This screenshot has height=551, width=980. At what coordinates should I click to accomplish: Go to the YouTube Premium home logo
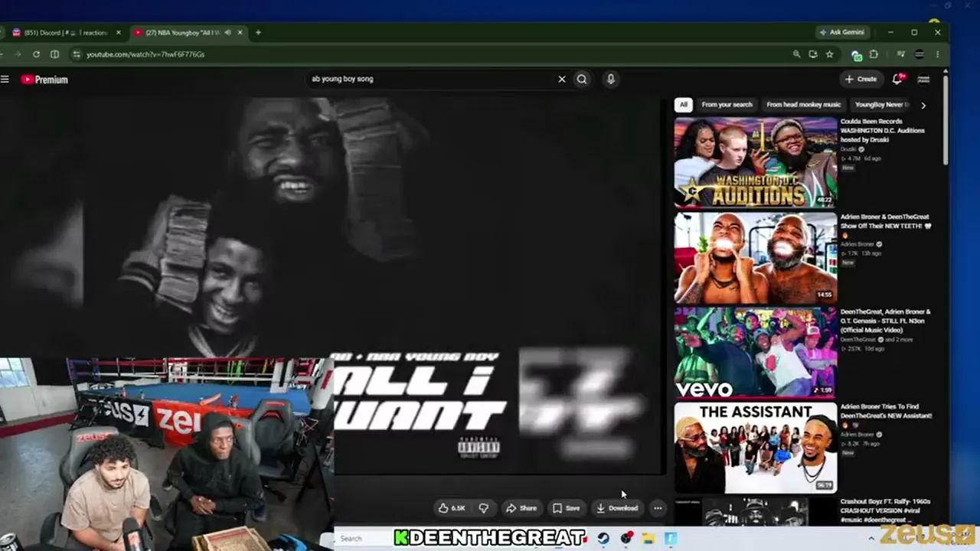pos(44,80)
